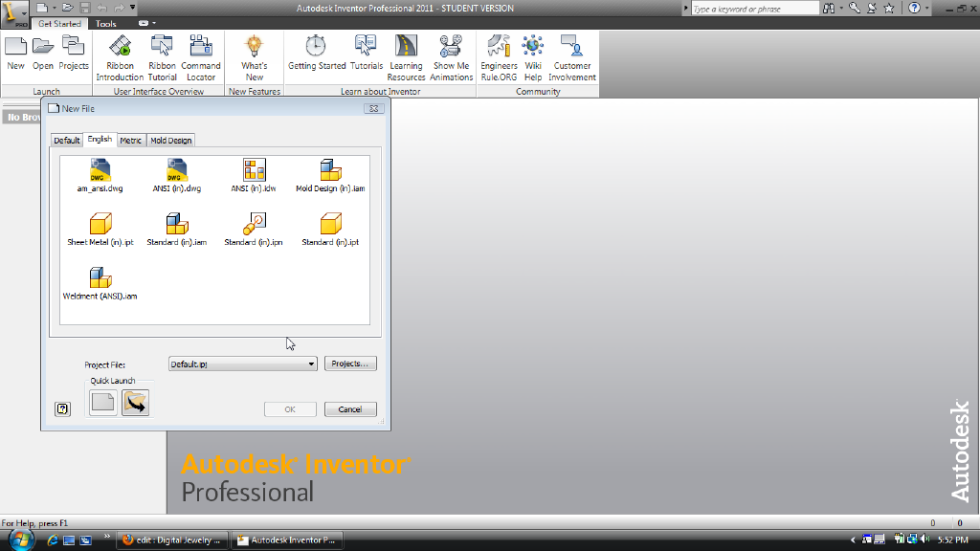The height and width of the screenshot is (551, 980).
Task: Open the Tools ribbon tab
Action: [106, 23]
